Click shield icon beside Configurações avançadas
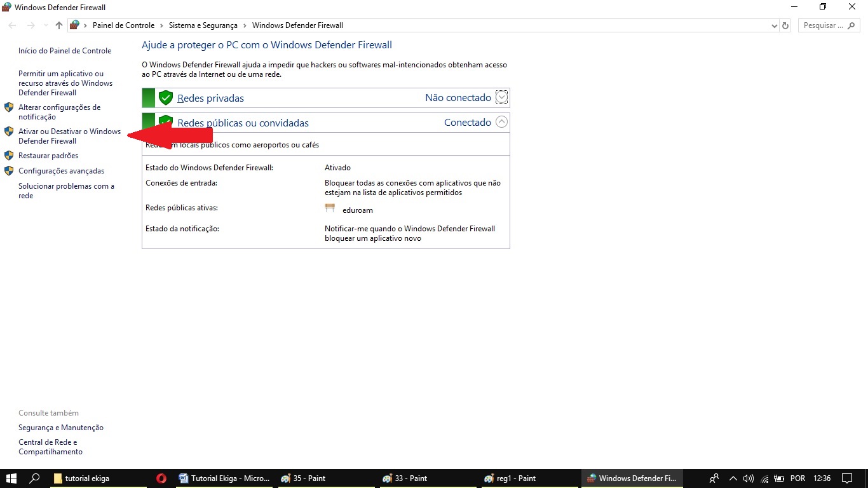Viewport: 868px width, 488px height. [9, 171]
